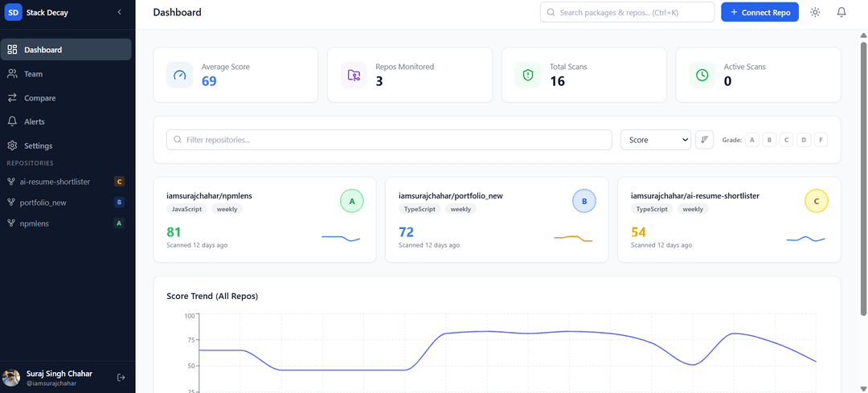Click the green A grade circle on the npmlens card
Image resolution: width=868 pixels, height=393 pixels.
click(x=351, y=202)
